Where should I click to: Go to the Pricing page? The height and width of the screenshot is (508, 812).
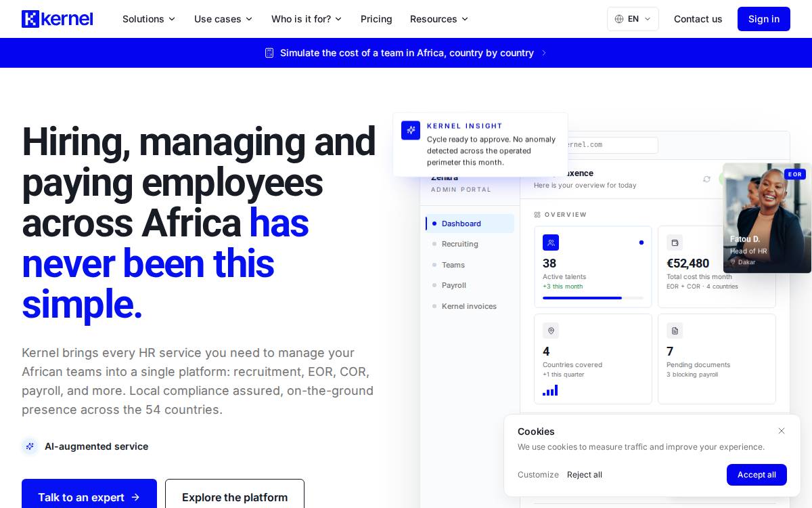[376, 19]
